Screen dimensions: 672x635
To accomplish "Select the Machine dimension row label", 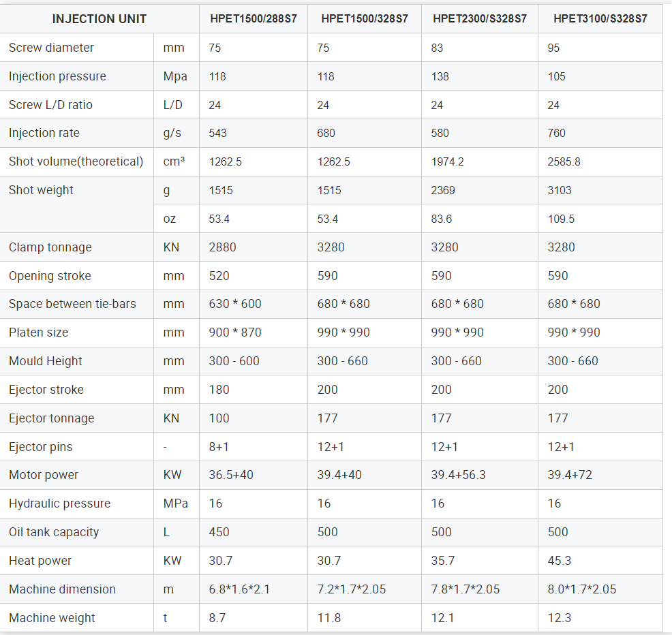I will pos(62,589).
